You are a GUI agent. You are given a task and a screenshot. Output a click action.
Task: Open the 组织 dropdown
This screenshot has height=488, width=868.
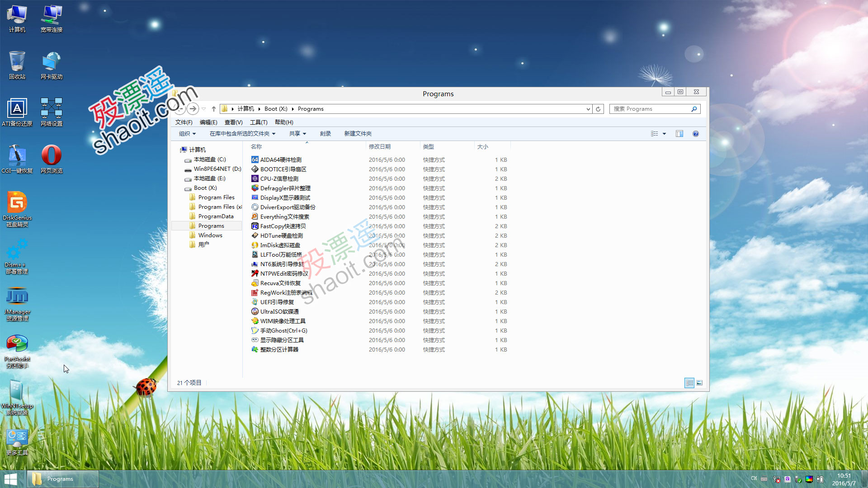[x=187, y=134]
